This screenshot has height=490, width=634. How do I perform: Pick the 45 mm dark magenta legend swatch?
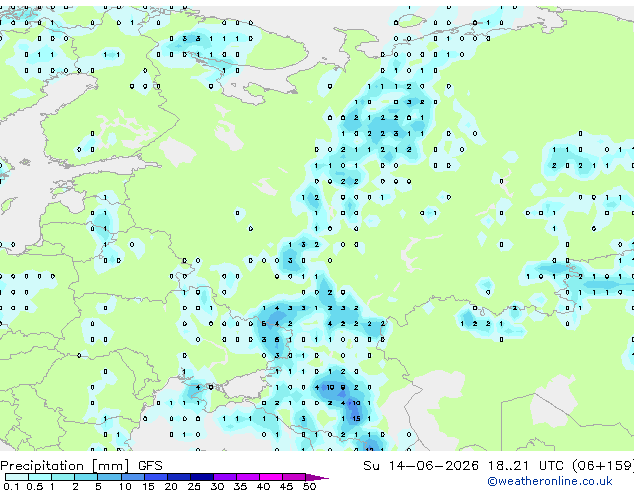[294, 477]
